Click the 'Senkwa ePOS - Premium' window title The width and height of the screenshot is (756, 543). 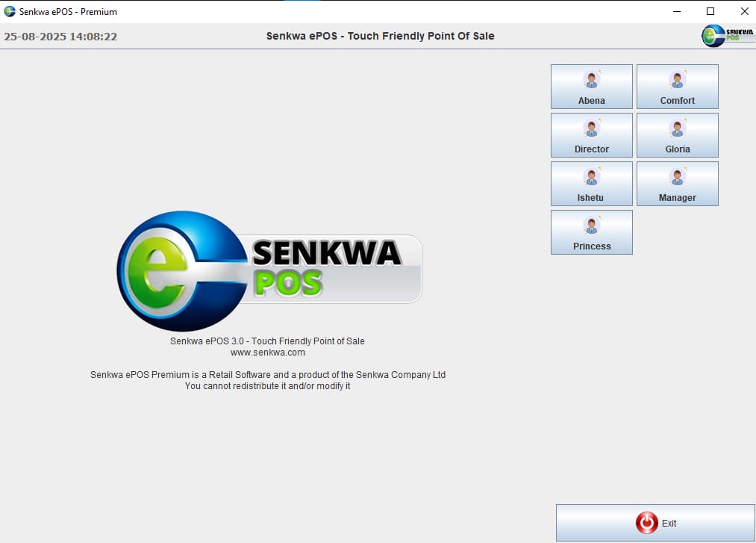tap(68, 12)
